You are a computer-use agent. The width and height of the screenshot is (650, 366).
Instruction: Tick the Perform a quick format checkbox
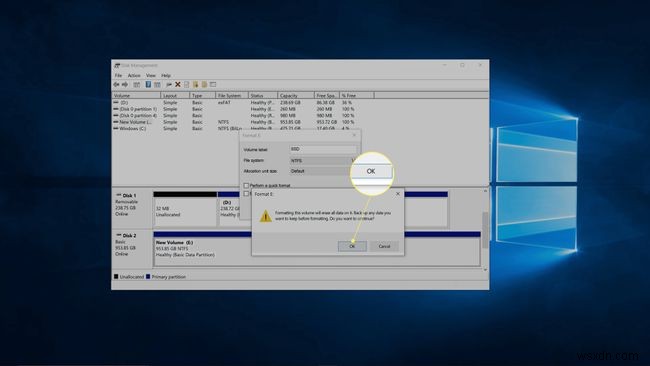pyautogui.click(x=246, y=185)
